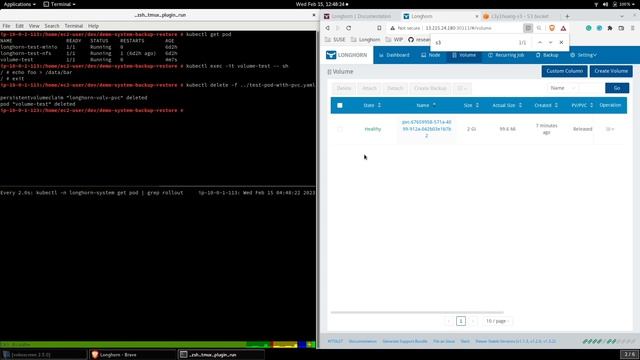Click the browser address bar URL
640x360 pixels.
pyautogui.click(x=458, y=28)
